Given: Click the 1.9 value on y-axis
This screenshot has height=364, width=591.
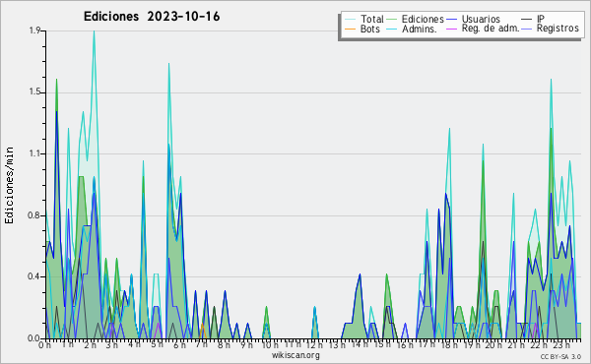Looking at the screenshot, I should pos(34,30).
